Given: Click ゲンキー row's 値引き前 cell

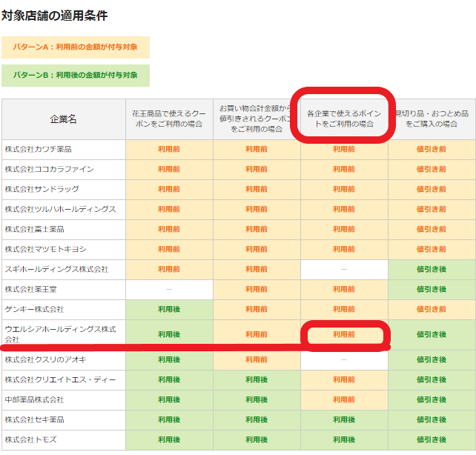Looking at the screenshot, I should [432, 310].
